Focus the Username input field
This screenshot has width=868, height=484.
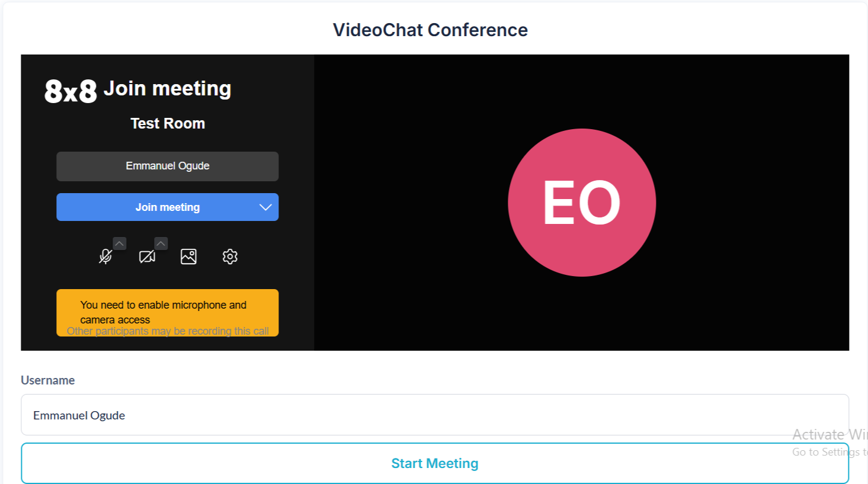(434, 415)
